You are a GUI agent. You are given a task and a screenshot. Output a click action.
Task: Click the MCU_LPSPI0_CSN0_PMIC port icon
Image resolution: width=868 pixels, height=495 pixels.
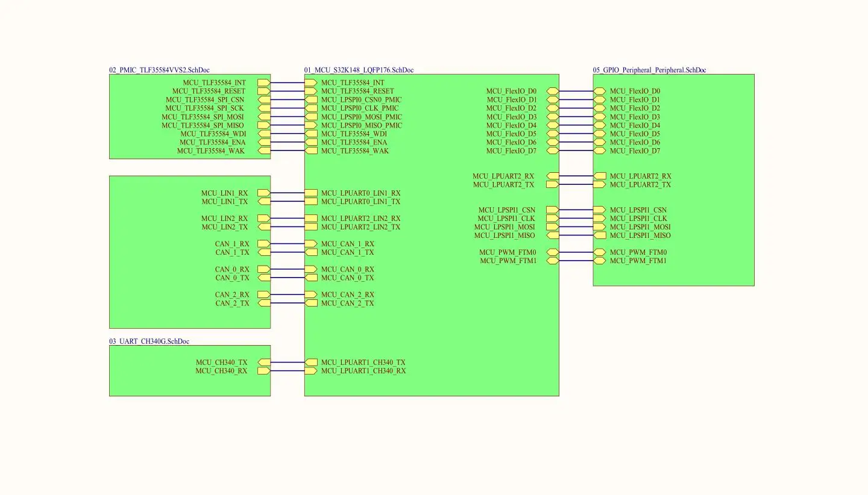click(311, 100)
